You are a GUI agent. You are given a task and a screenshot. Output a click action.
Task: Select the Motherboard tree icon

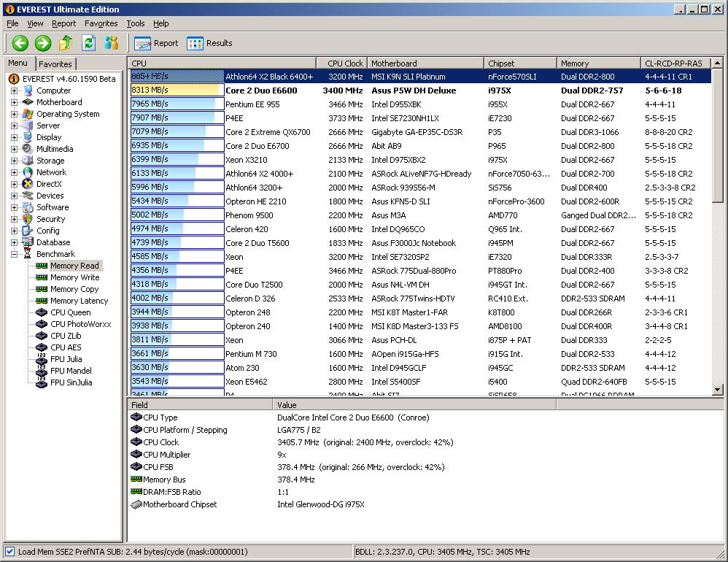tap(28, 102)
